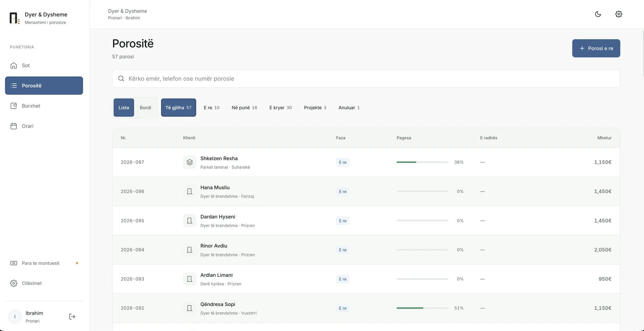Toggle dark mode moon icon

[598, 14]
